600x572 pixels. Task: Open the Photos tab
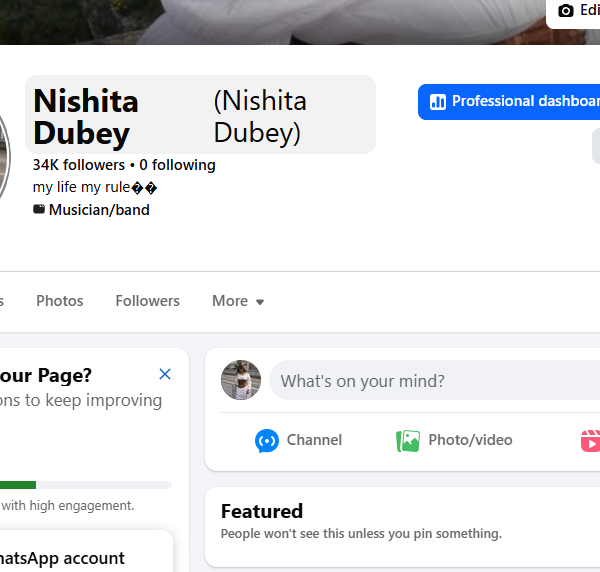pos(60,301)
